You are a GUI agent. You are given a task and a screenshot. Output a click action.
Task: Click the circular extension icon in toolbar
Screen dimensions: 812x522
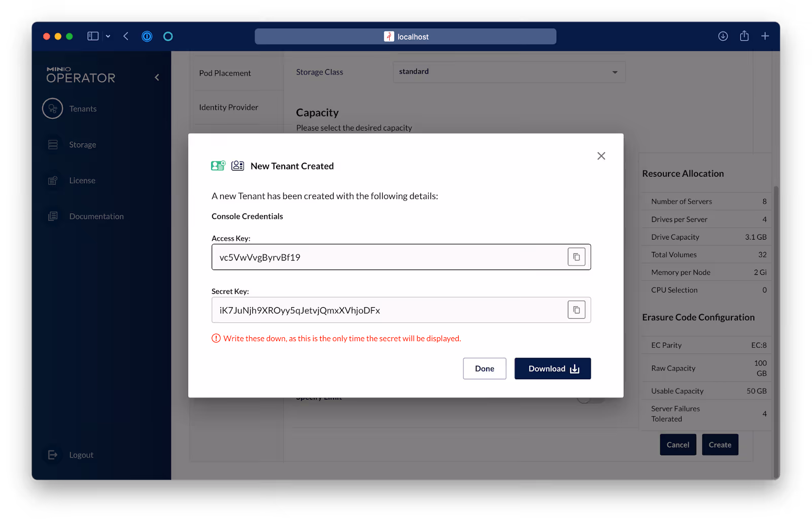click(x=168, y=36)
